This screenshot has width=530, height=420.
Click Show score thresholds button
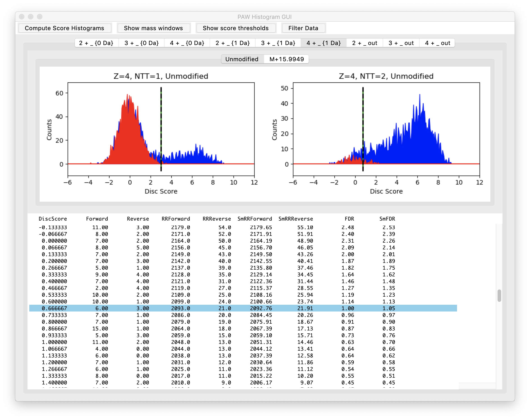235,28
